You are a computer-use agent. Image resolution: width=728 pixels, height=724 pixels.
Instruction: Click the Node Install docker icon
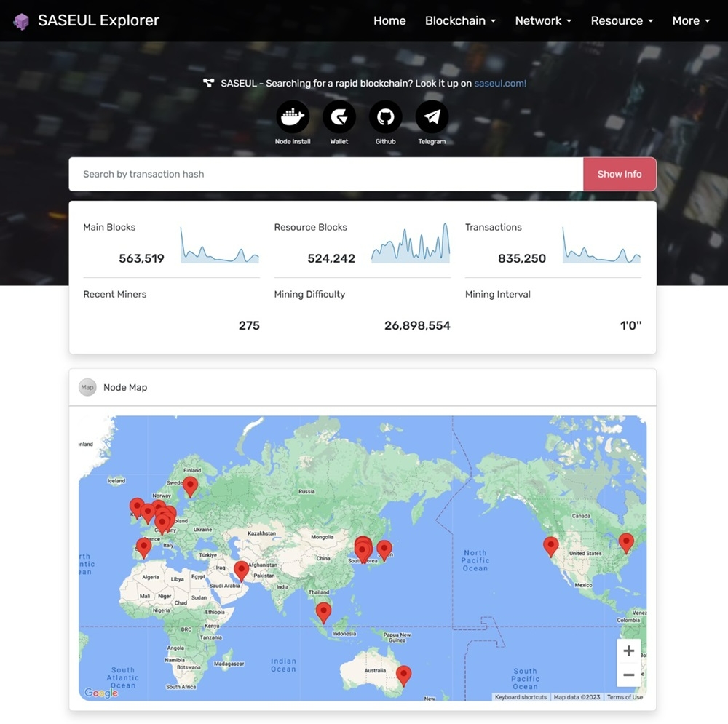pos(293,117)
